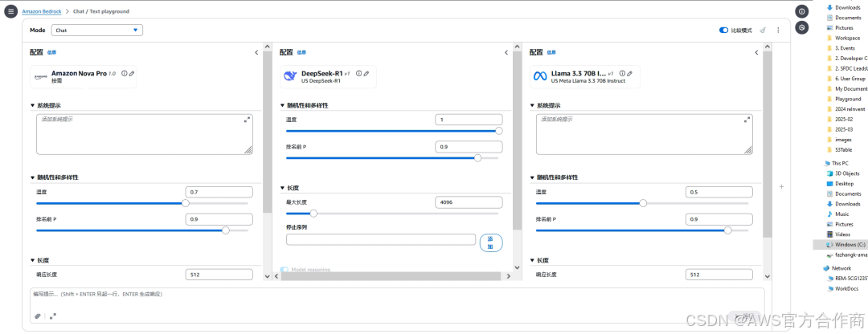Click the Llama 温度 field showing 0.5
The image size is (868, 334).
(x=719, y=192)
